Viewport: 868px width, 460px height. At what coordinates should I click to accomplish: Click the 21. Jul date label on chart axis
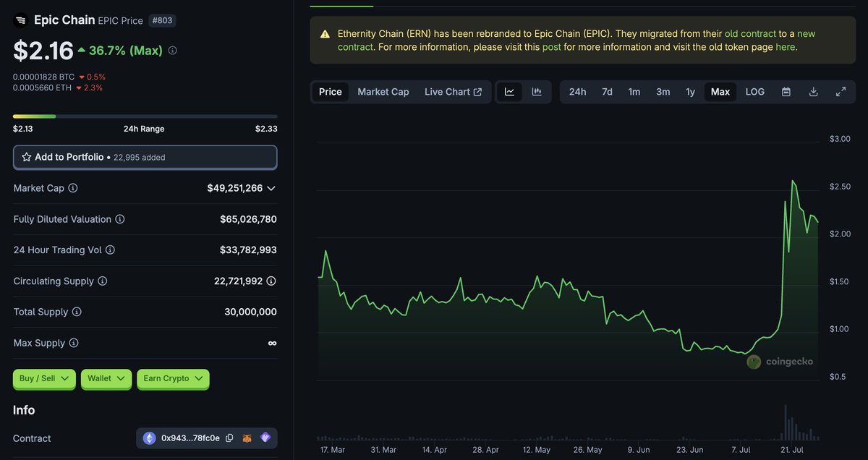coord(793,450)
